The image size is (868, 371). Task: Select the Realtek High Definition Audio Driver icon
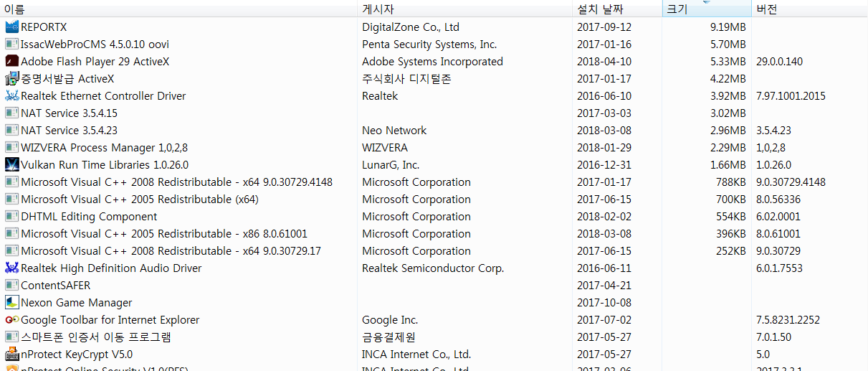pos(11,268)
